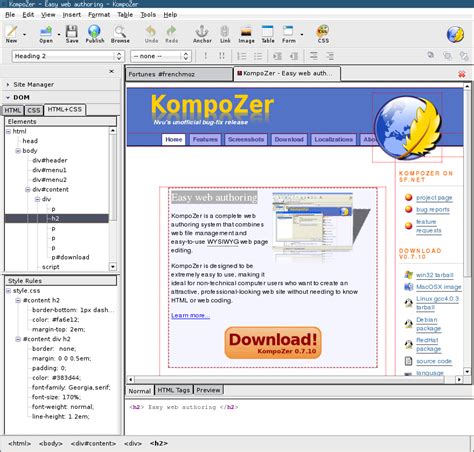Click the numbered list icon

click(241, 56)
